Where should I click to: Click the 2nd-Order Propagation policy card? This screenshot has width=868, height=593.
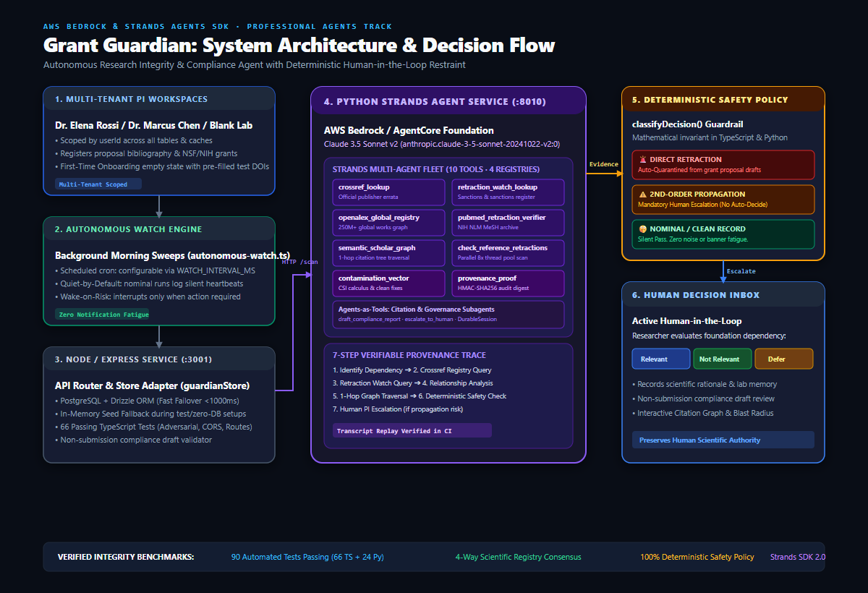pyautogui.click(x=723, y=199)
